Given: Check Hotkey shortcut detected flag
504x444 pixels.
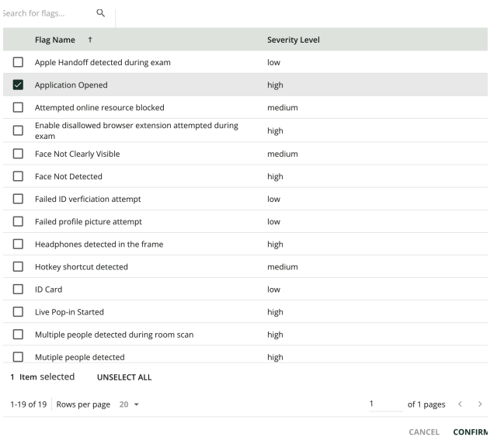Looking at the screenshot, I should pos(18,267).
